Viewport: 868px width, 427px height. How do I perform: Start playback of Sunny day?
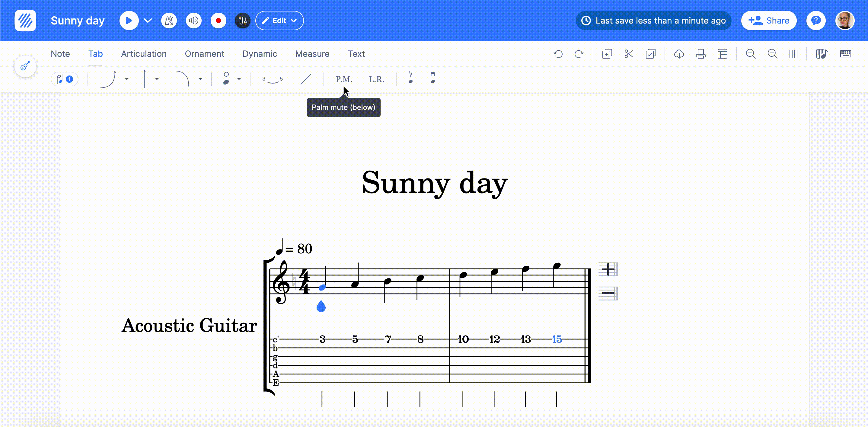click(129, 20)
